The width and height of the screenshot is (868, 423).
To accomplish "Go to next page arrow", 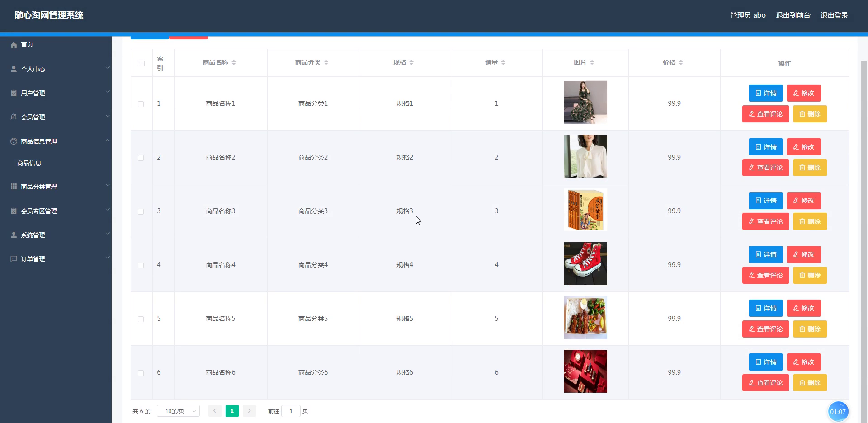I will (249, 411).
